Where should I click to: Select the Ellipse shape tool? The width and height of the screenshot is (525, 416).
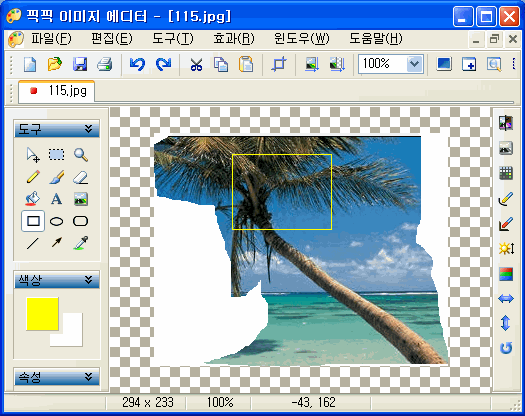pos(56,221)
